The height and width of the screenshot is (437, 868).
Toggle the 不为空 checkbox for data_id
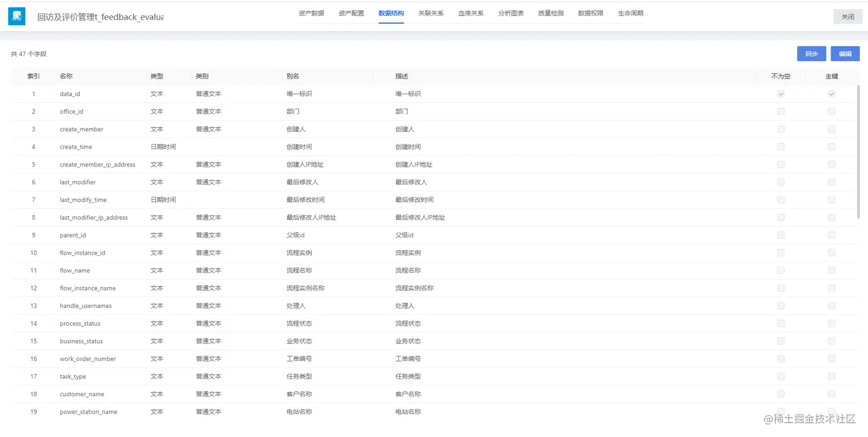point(780,93)
